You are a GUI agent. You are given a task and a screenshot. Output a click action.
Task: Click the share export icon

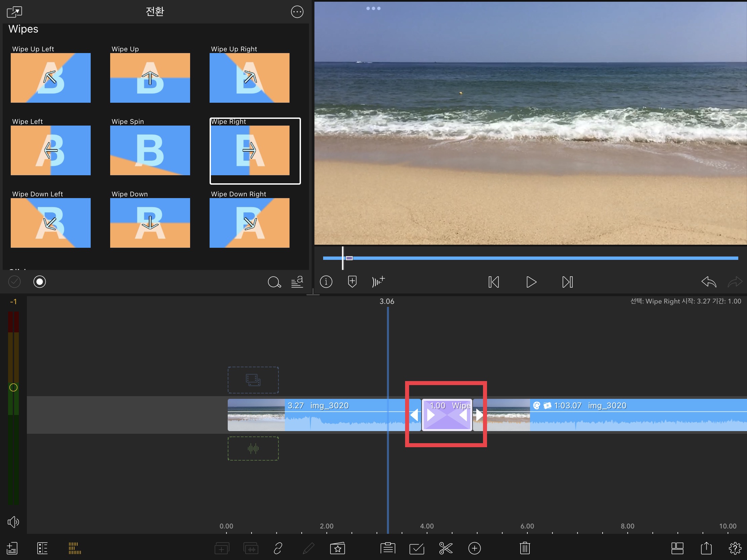coord(706,548)
